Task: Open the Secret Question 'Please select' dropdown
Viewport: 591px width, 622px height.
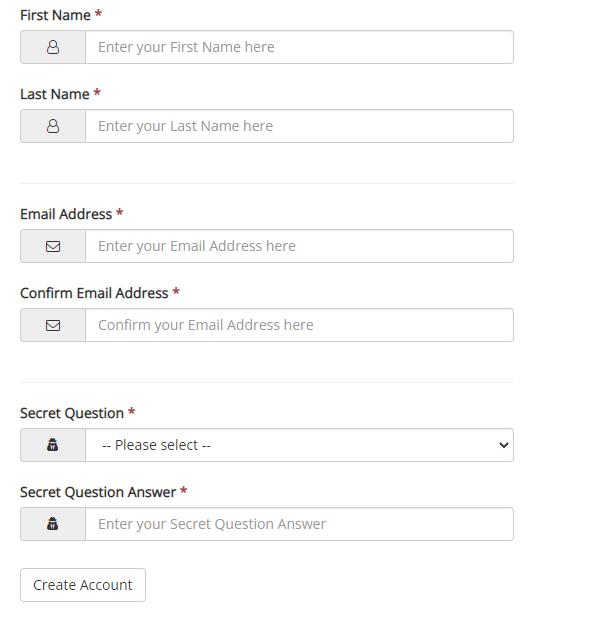Action: coord(299,445)
